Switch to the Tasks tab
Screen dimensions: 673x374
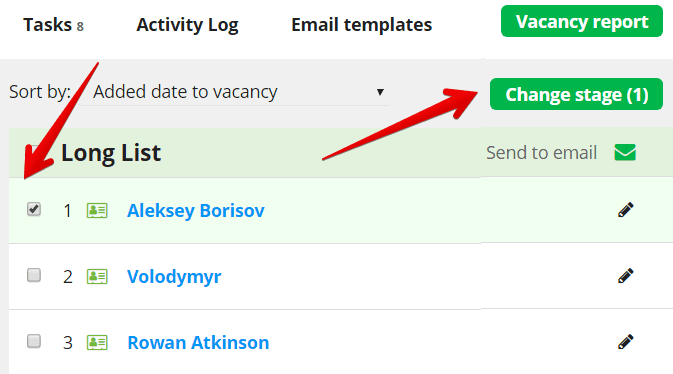tap(53, 25)
